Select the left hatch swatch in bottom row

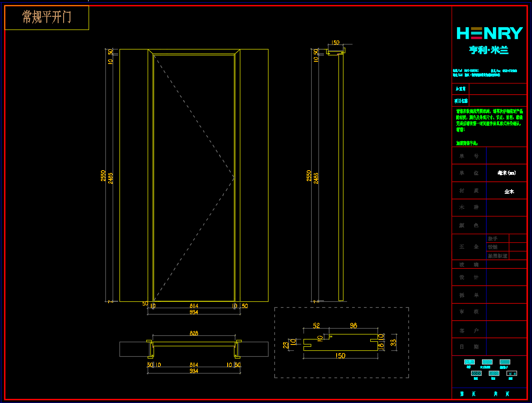[476, 373]
